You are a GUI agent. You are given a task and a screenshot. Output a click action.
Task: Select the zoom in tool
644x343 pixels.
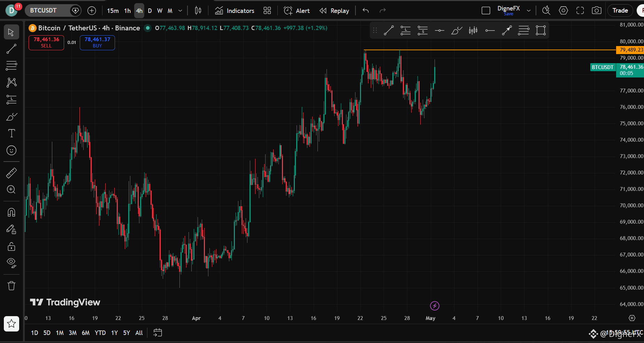(x=11, y=189)
